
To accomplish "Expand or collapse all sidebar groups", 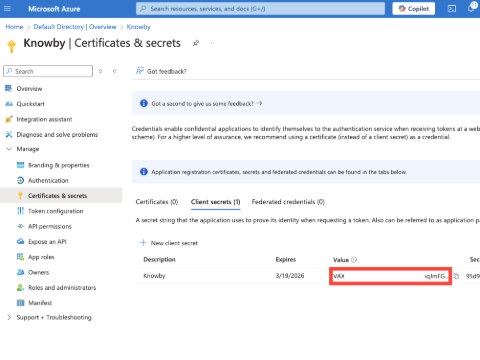I will pos(100,71).
